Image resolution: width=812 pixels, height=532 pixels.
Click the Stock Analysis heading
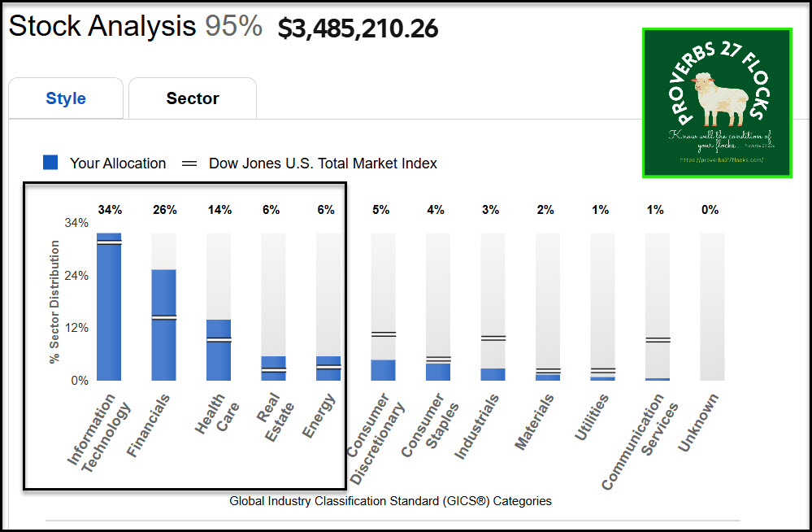[102, 27]
